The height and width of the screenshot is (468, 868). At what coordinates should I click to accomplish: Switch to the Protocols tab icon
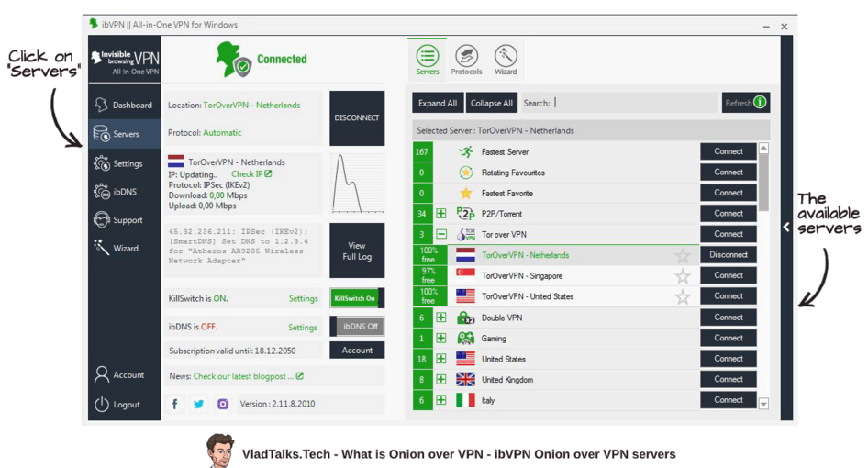[x=466, y=60]
